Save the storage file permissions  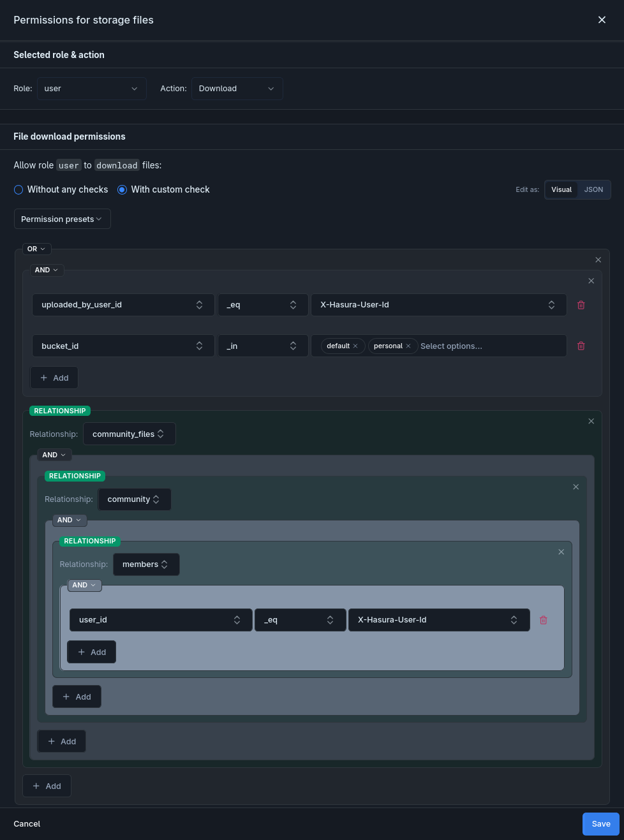tap(601, 824)
